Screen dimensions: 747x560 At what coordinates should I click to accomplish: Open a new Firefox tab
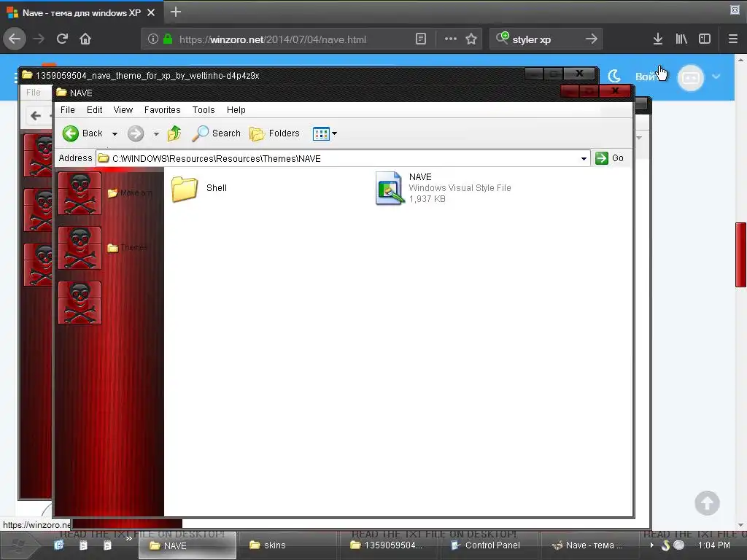click(x=175, y=12)
